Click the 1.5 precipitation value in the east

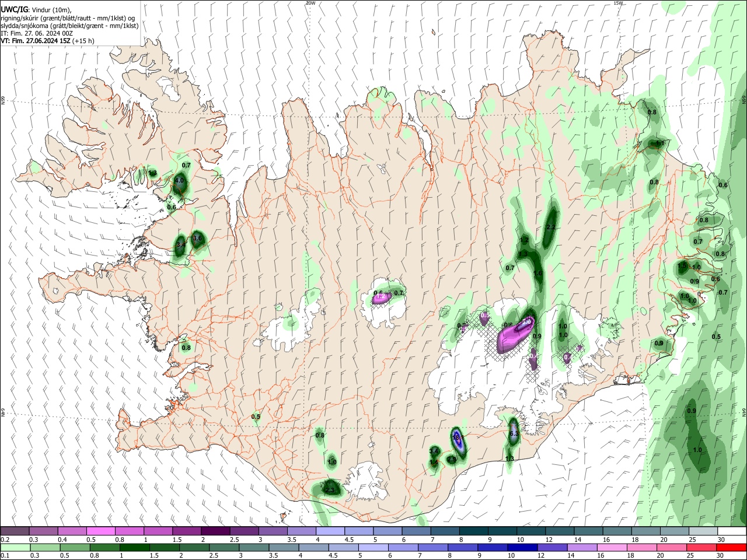(682, 265)
